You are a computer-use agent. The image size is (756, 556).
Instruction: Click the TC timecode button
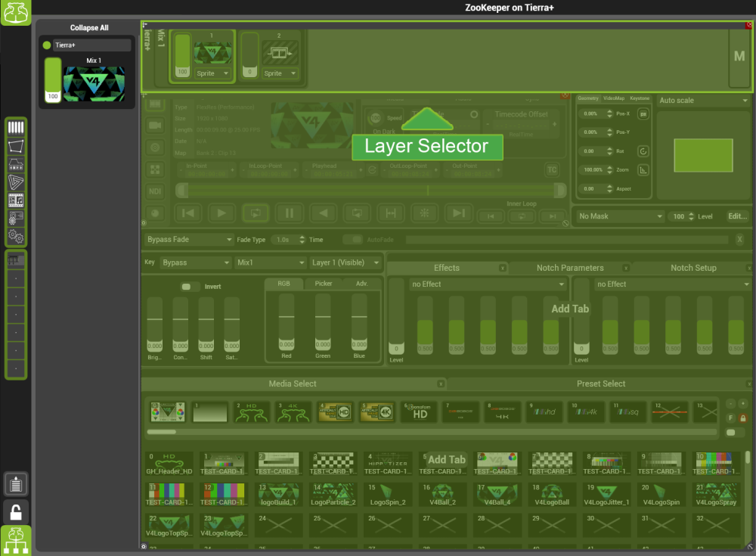click(552, 169)
